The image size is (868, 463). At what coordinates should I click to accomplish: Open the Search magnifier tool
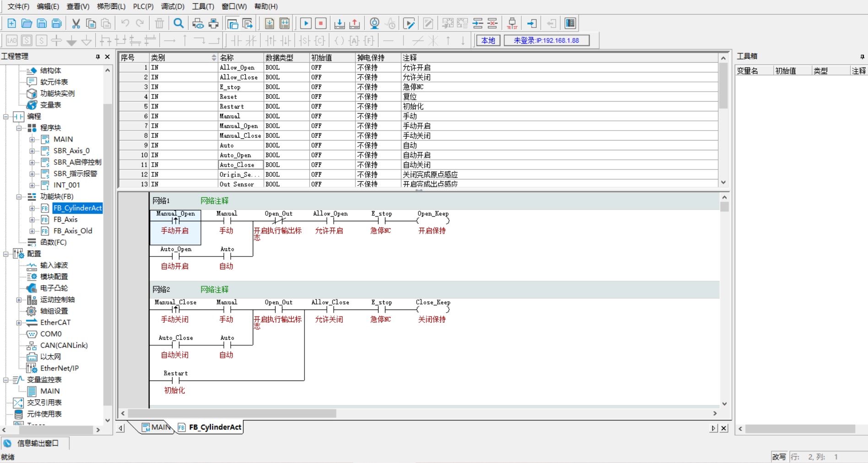pyautogui.click(x=179, y=23)
